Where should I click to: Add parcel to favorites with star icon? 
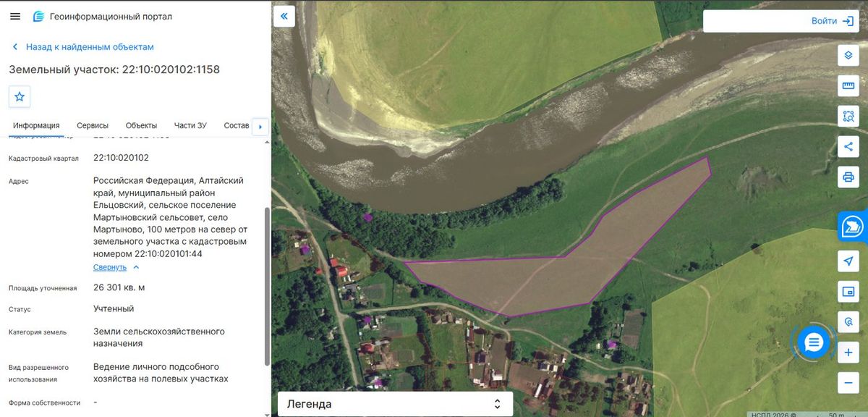pos(20,96)
